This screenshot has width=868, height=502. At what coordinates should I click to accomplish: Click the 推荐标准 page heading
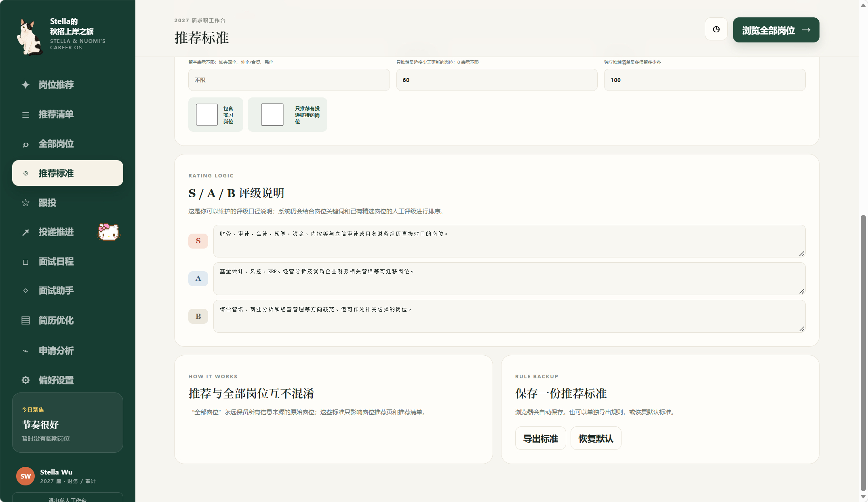[201, 38]
